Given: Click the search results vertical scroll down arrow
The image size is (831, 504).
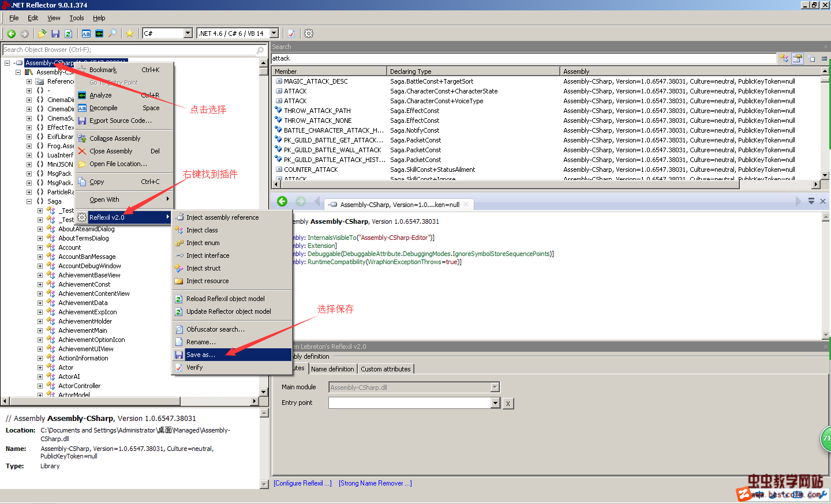Looking at the screenshot, I should pos(825,175).
